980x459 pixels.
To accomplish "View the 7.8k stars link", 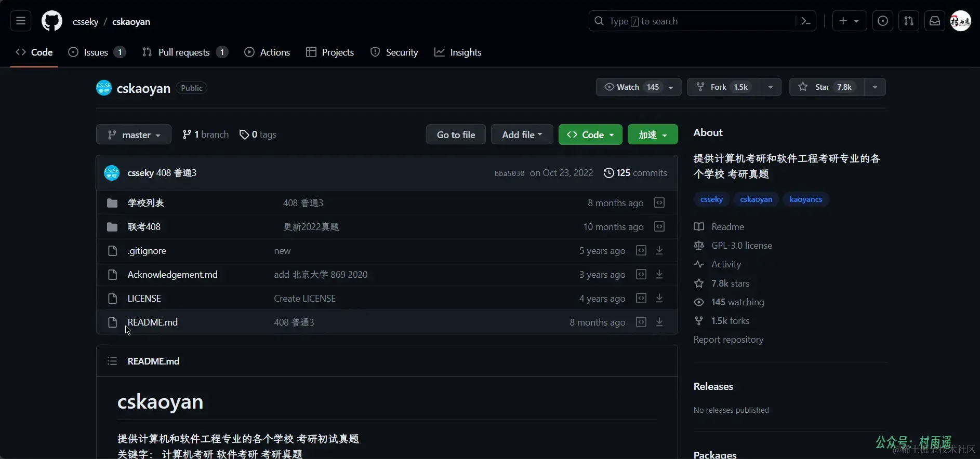I will coord(721,283).
